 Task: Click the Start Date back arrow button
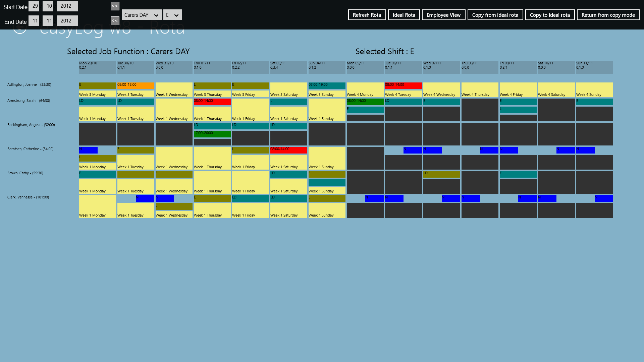click(x=115, y=6)
